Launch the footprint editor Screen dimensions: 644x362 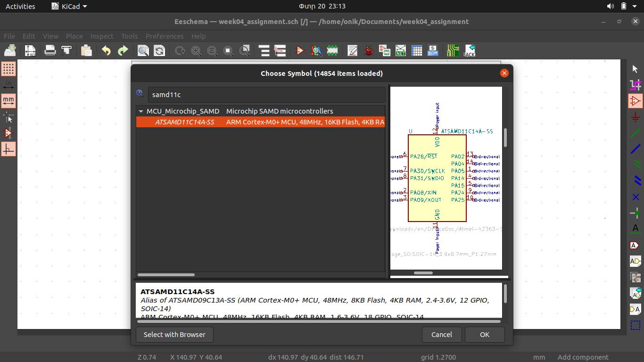click(332, 50)
